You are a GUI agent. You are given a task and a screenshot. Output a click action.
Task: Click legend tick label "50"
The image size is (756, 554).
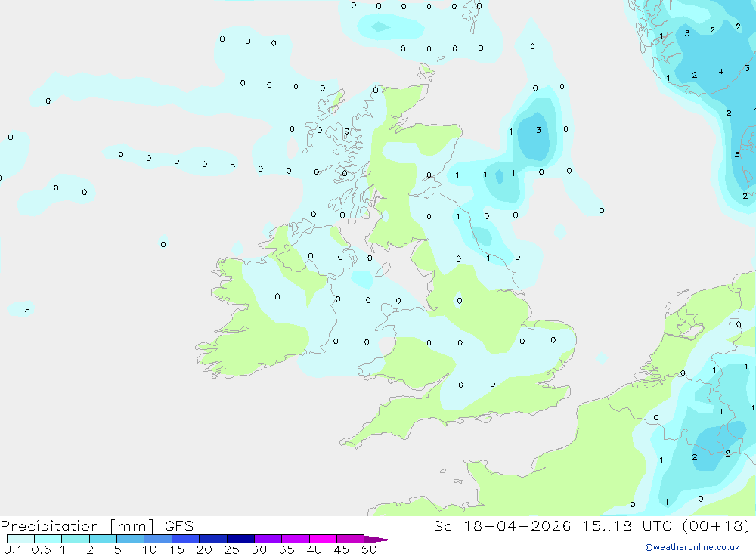click(369, 549)
